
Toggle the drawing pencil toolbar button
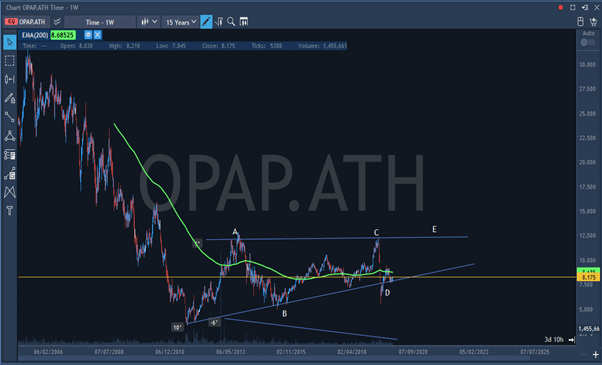point(206,22)
